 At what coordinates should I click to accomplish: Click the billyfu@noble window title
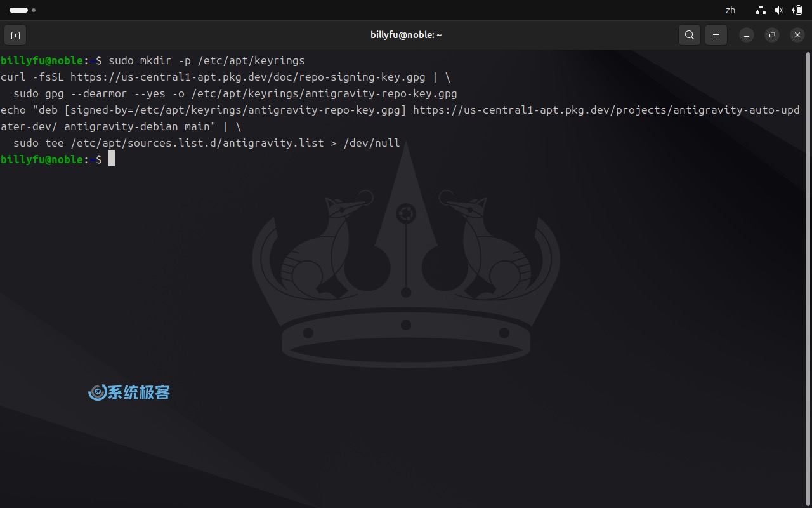coord(406,35)
